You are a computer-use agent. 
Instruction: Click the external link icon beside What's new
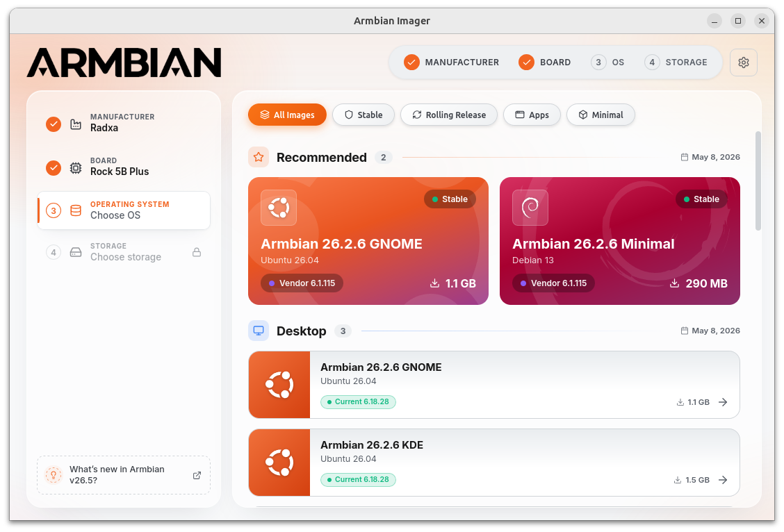click(x=197, y=475)
